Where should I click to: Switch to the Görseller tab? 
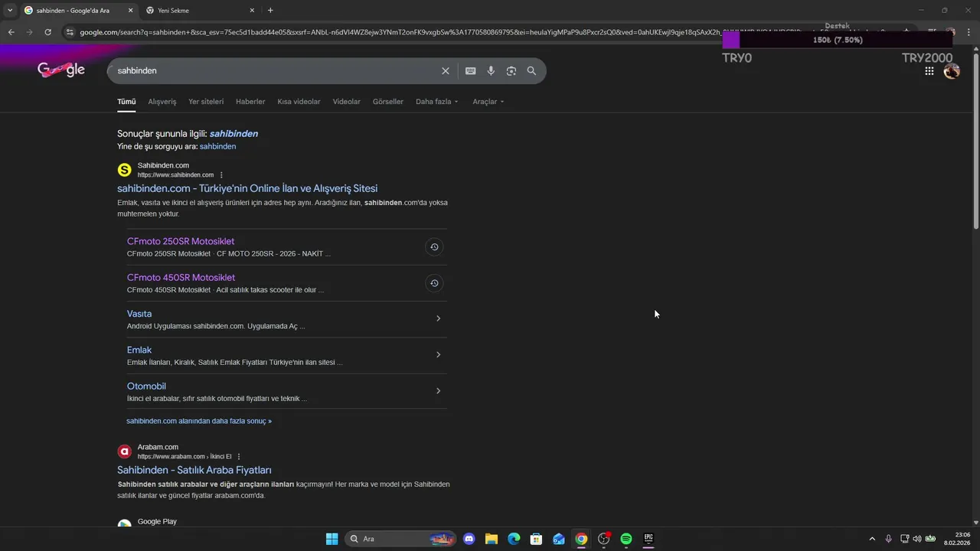point(388,101)
